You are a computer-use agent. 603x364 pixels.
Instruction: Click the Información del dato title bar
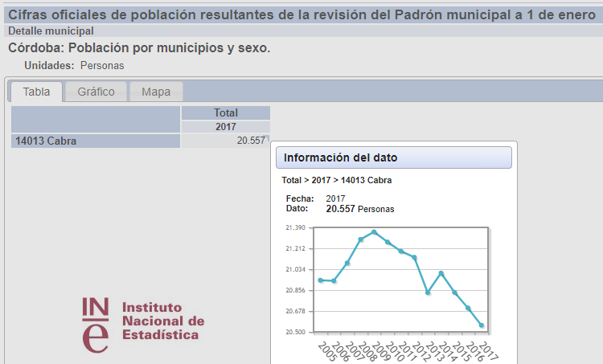pos(393,157)
